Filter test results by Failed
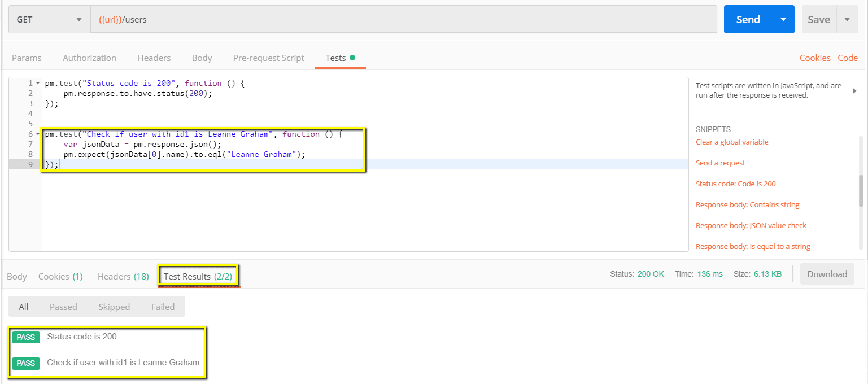 click(163, 307)
